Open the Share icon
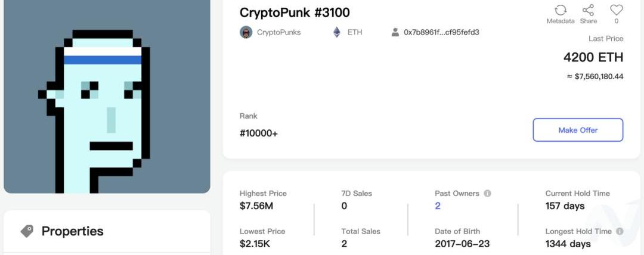644x255 pixels. [588, 10]
